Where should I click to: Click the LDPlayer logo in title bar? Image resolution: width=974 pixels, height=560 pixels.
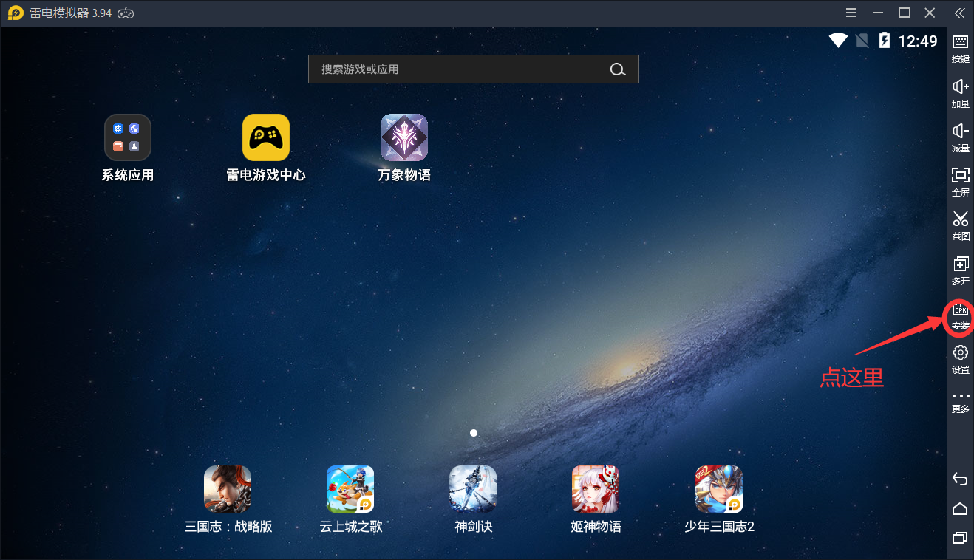coord(16,13)
